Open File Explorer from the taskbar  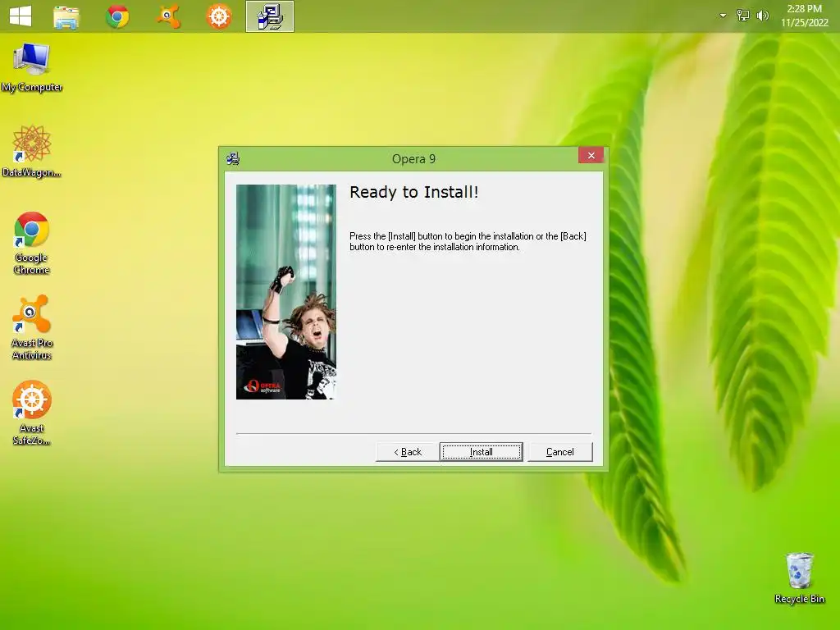point(66,16)
